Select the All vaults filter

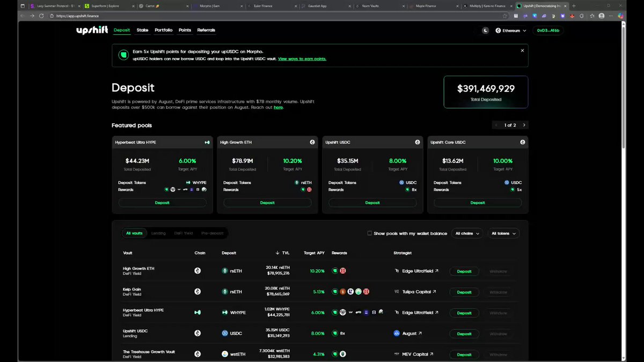pos(134,233)
